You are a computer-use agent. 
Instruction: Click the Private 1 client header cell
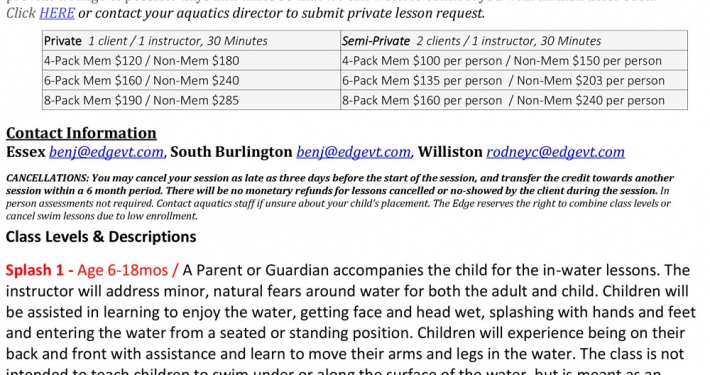[x=191, y=41]
